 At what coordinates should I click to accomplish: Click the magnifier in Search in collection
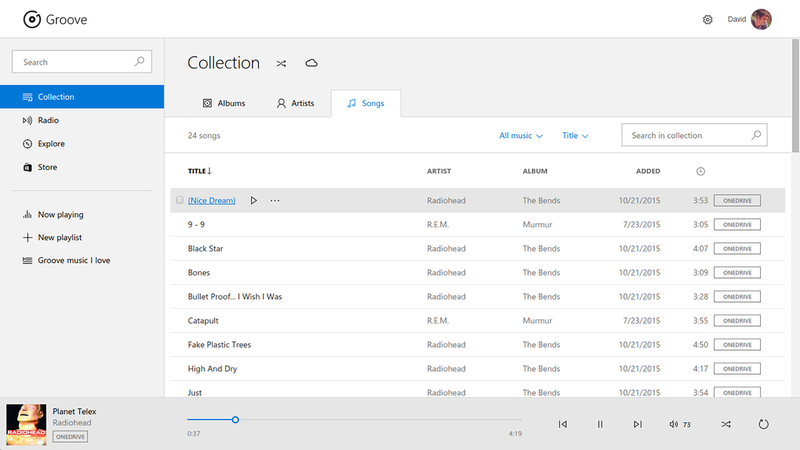pyautogui.click(x=756, y=135)
